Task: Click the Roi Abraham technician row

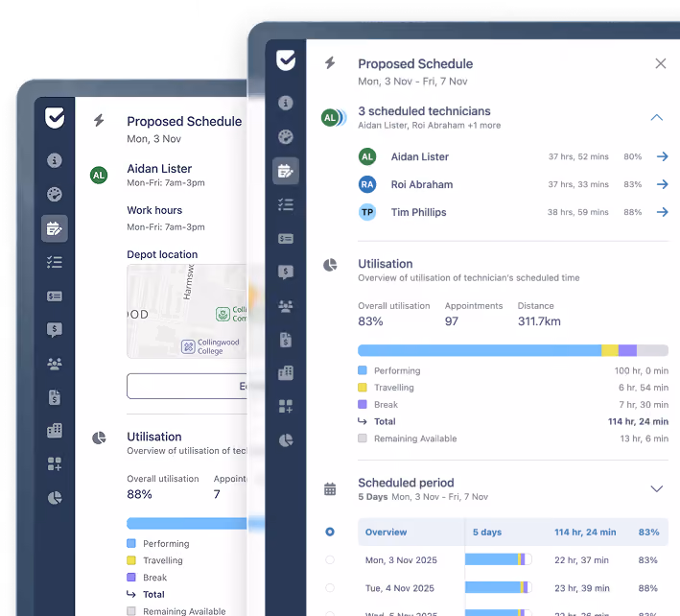Action: pyautogui.click(x=513, y=184)
